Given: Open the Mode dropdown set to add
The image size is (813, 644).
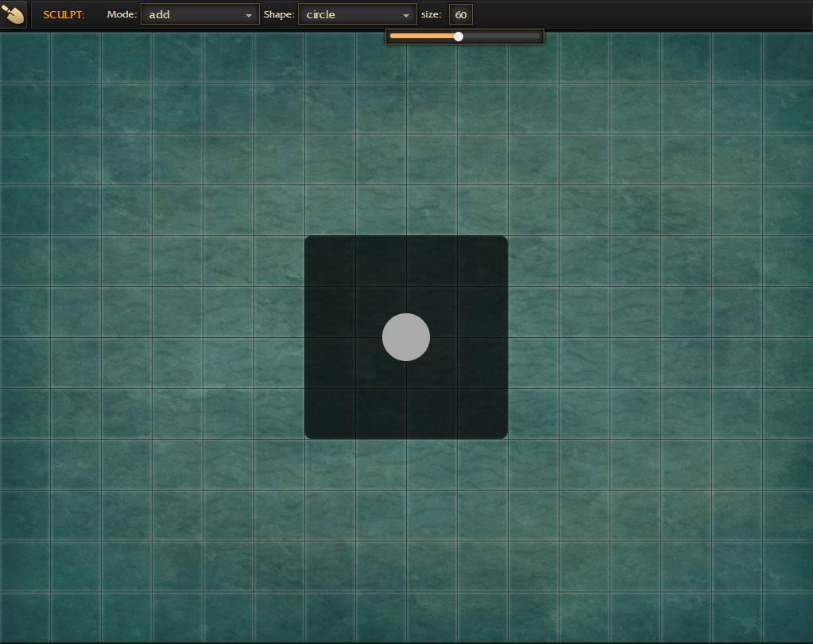Looking at the screenshot, I should [200, 14].
